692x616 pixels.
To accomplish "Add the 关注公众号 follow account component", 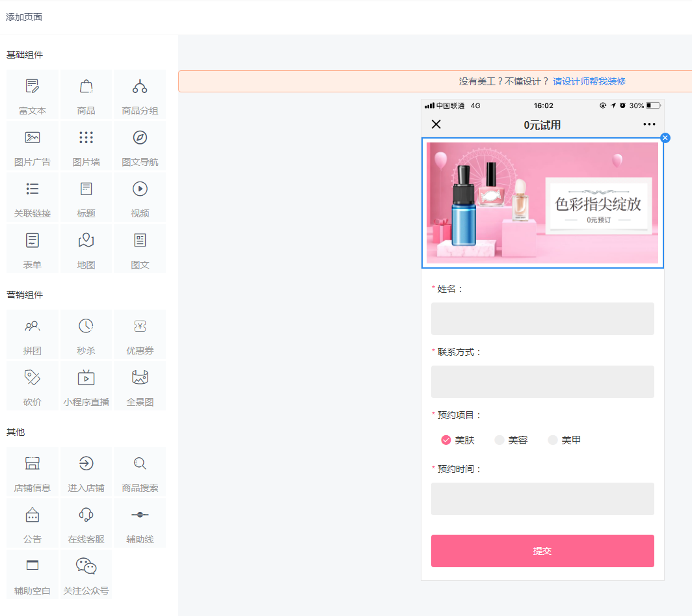I will 86,574.
